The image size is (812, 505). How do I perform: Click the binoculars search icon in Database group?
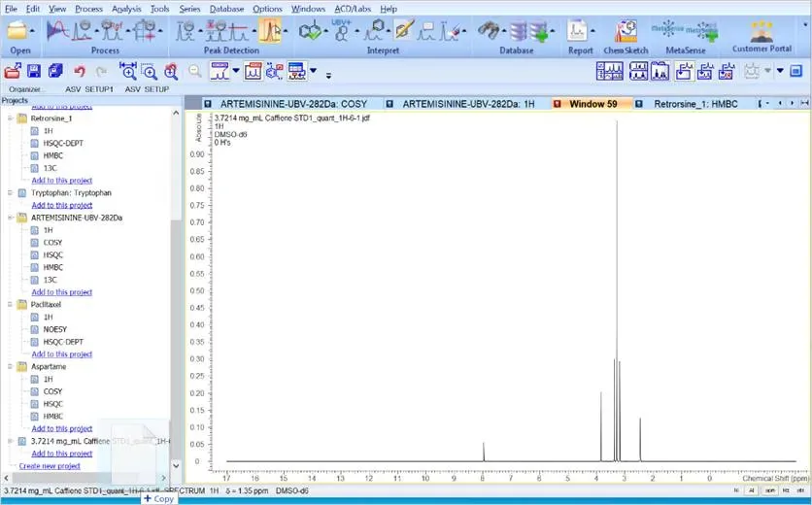click(489, 30)
